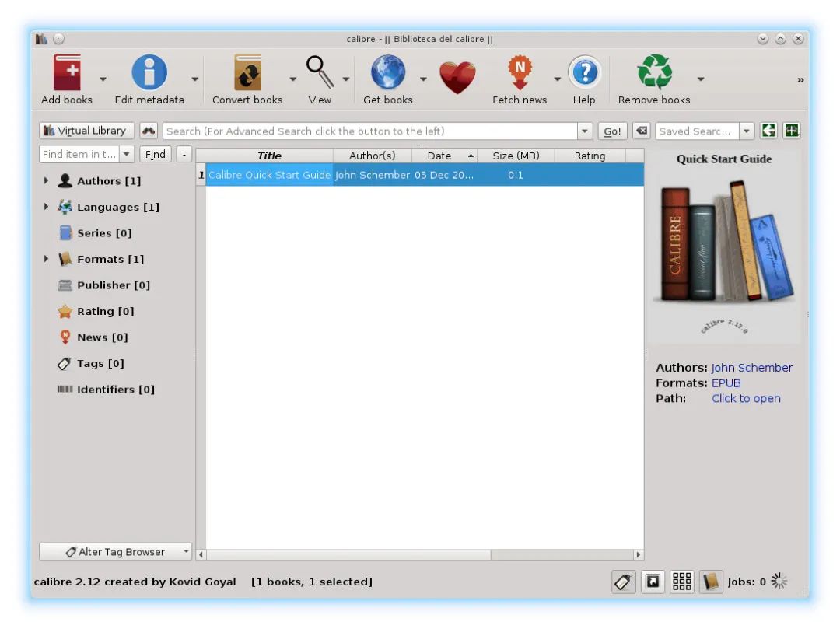Open Fetch news tool
This screenshot has width=840, height=629.
(520, 75)
